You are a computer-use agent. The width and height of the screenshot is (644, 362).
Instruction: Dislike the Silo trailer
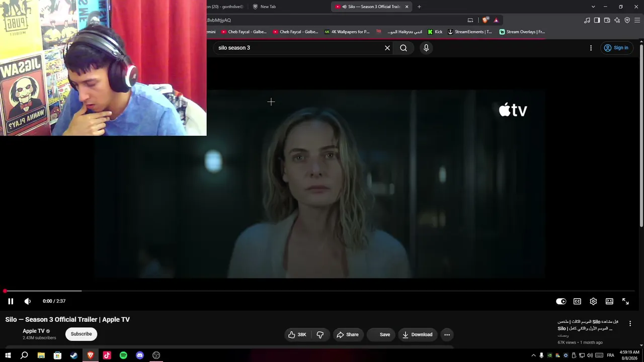320,334
